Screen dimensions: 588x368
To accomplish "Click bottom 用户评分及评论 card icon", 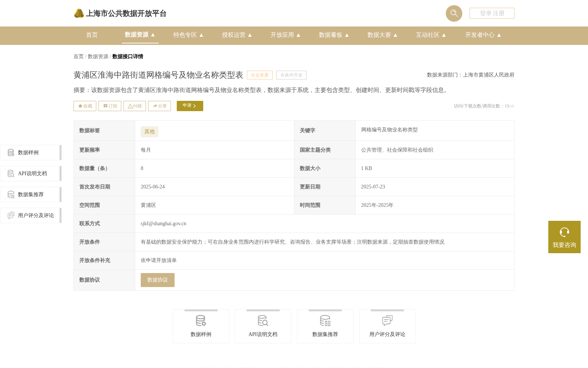I will point(387,321).
